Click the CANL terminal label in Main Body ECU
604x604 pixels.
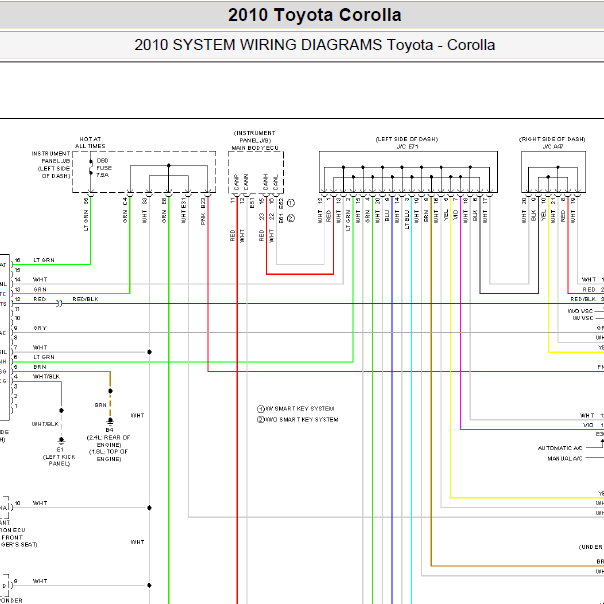(x=275, y=182)
